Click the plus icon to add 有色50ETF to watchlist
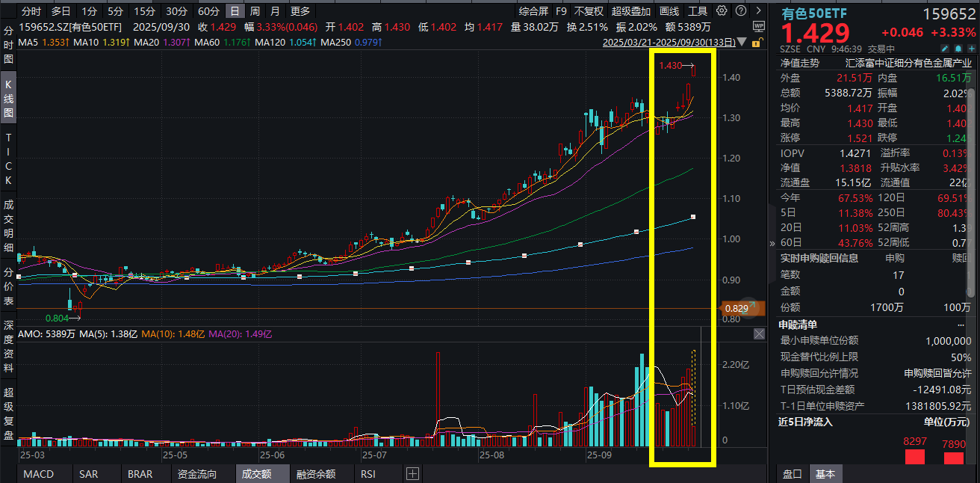The height and width of the screenshot is (483, 980). 972,47
